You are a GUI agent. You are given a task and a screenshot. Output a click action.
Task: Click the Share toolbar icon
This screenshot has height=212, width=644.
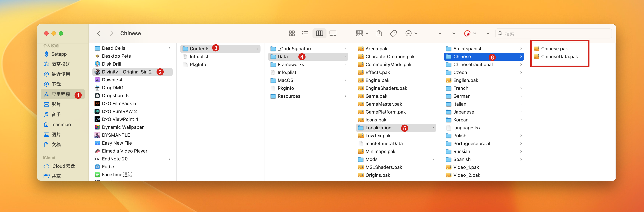pos(379,33)
